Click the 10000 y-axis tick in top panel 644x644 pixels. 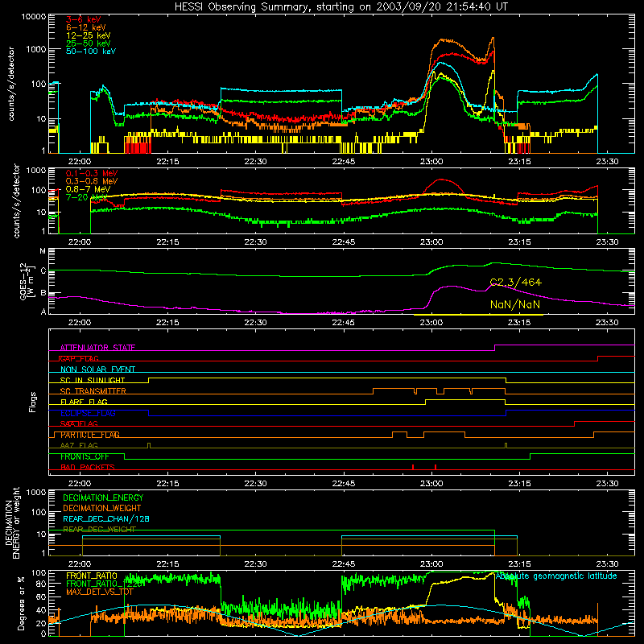[34, 16]
